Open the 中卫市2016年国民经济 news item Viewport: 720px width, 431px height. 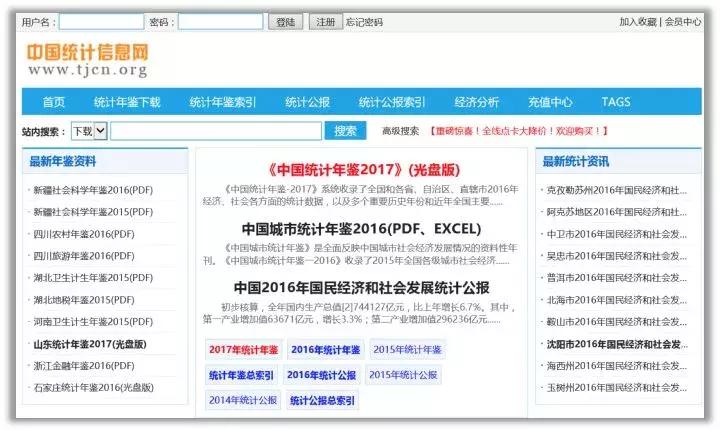616,234
